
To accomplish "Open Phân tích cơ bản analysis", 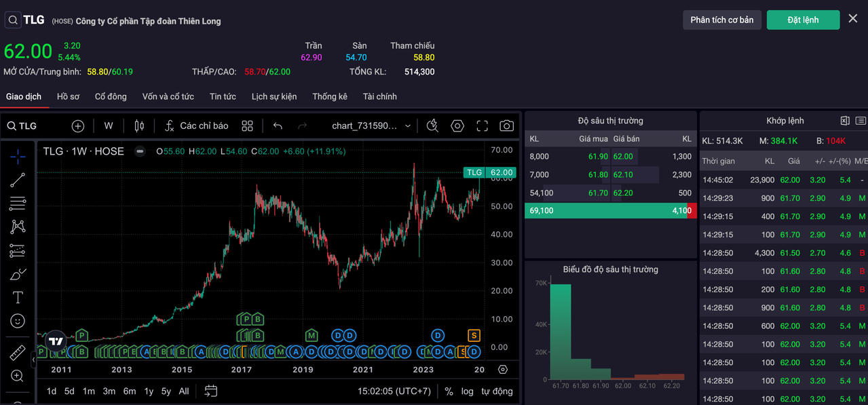I will point(721,20).
